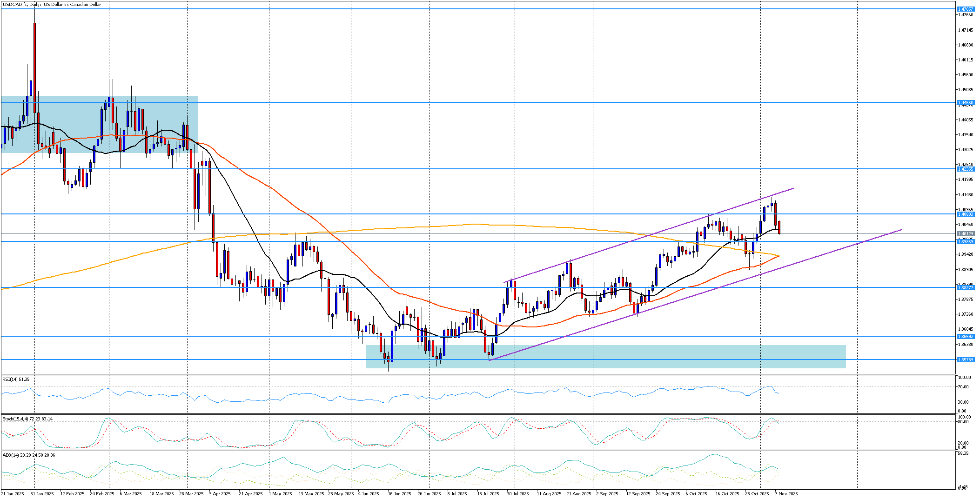Select the 1.35789 support price label
The image size is (980, 499).
[965, 360]
